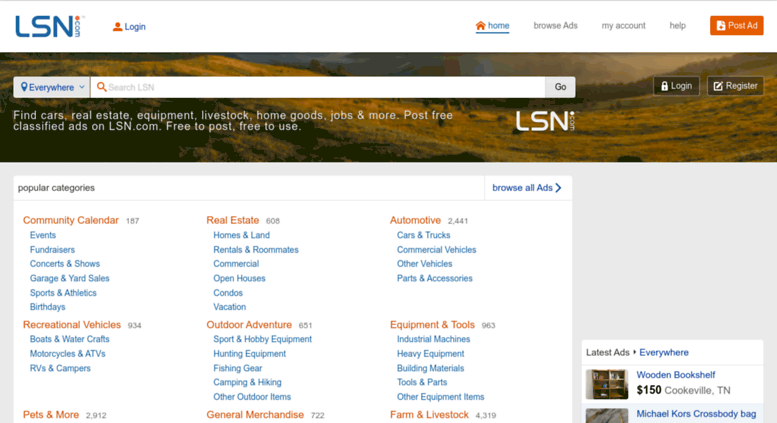Click the padlock icon on banner Login
The image size is (777, 423).
click(665, 86)
